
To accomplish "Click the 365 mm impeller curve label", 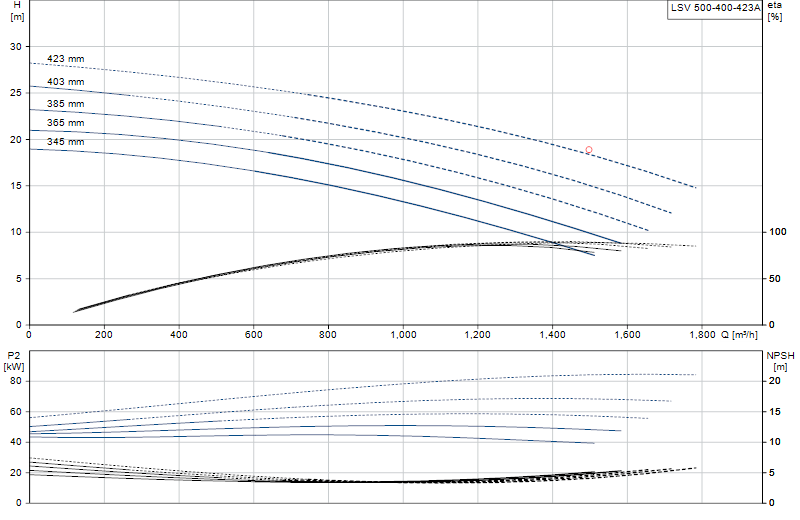I will [65, 122].
